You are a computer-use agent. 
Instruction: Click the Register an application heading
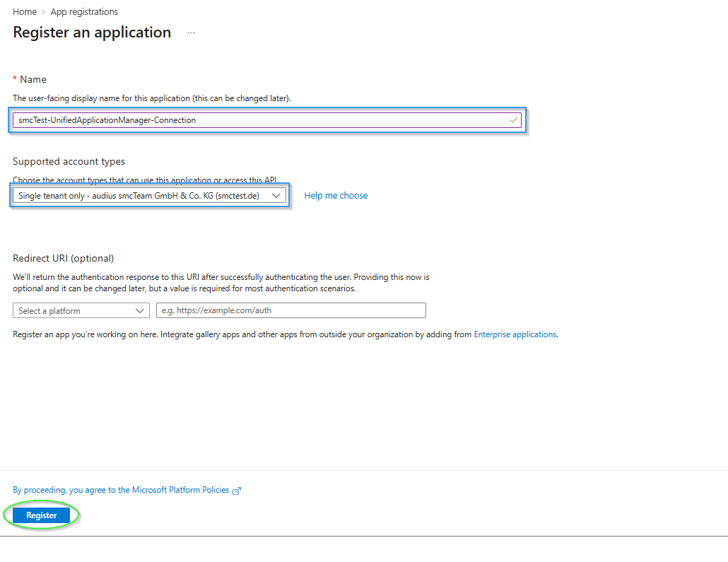pos(92,33)
